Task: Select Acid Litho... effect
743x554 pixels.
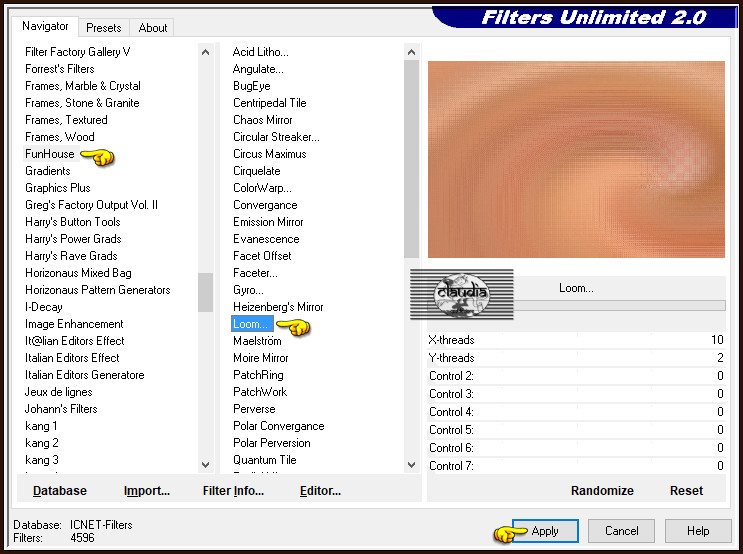Action: [x=261, y=52]
